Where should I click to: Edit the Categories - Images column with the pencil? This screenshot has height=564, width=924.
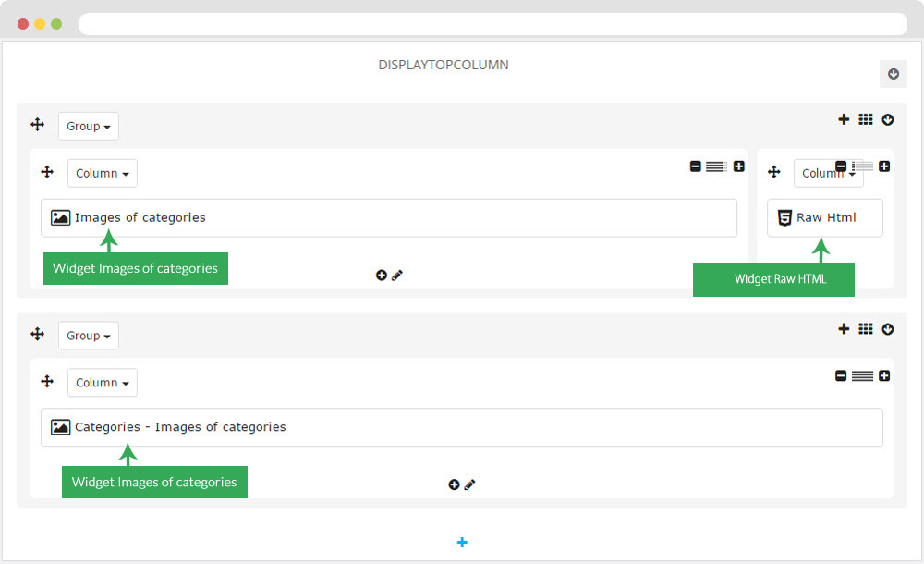tap(469, 484)
